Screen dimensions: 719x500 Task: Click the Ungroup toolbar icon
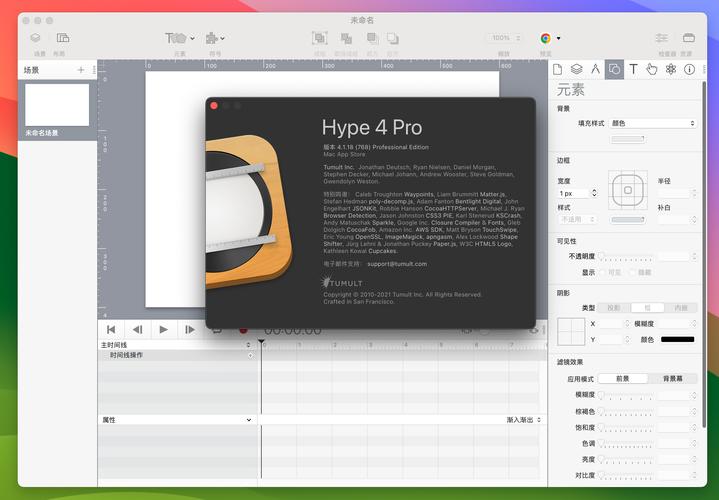tap(346, 38)
